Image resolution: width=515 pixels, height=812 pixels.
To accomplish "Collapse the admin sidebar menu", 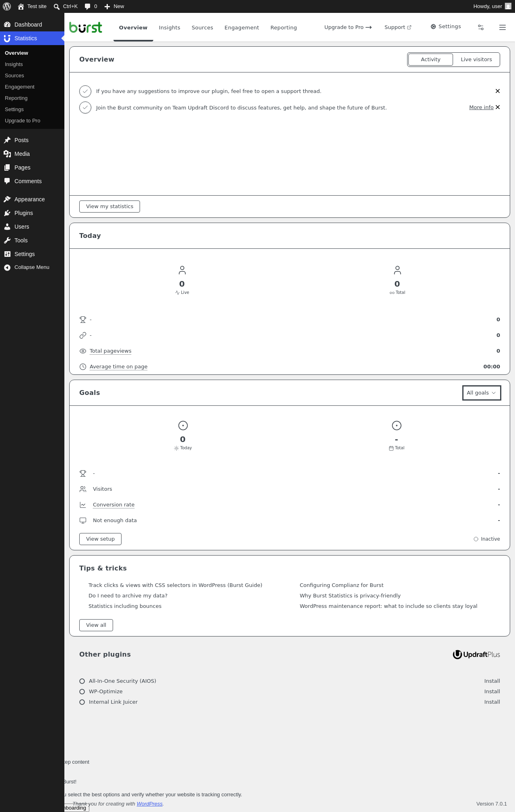I will click(32, 267).
